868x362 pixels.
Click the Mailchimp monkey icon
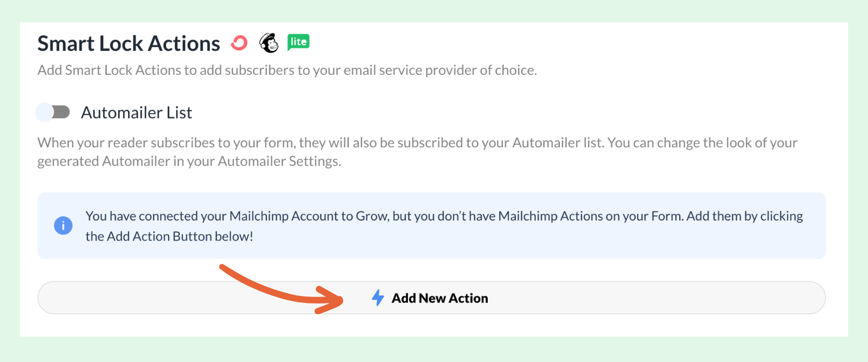pos(269,42)
